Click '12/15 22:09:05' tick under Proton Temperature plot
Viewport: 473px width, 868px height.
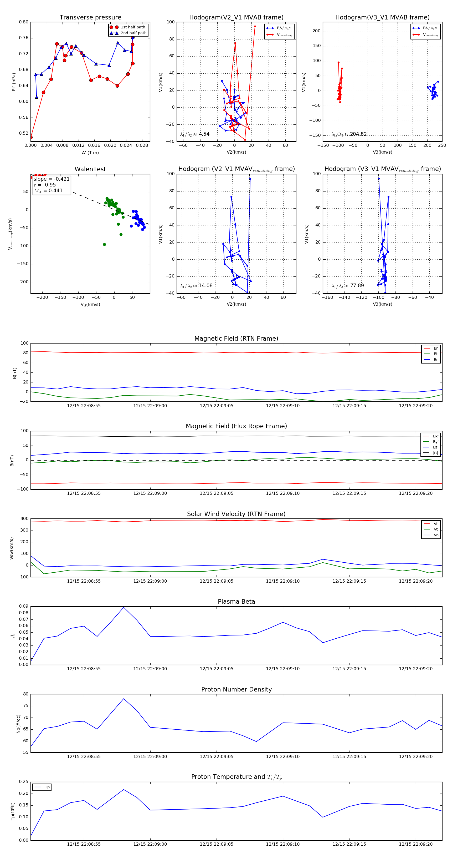[217, 844]
